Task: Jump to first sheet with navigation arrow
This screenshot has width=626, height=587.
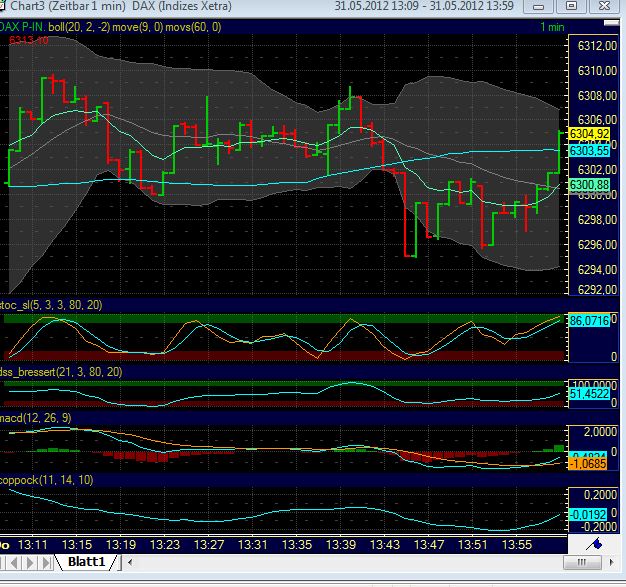Action: [1, 563]
